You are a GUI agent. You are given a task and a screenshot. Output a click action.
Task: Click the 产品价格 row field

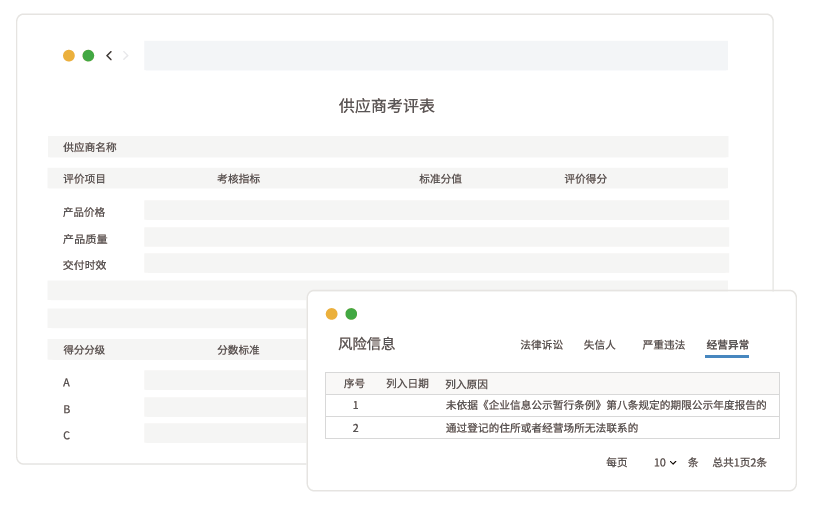click(435, 211)
